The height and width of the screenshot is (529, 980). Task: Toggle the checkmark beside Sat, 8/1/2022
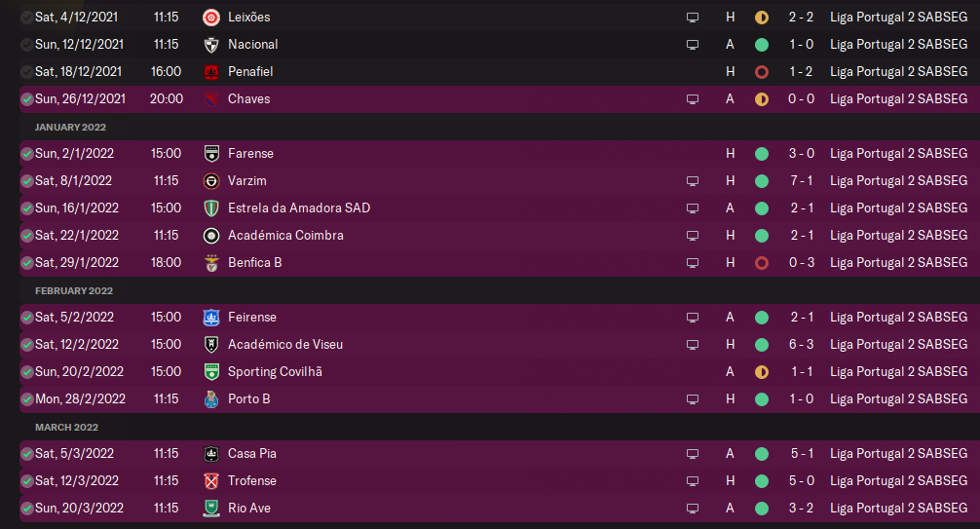(x=26, y=181)
